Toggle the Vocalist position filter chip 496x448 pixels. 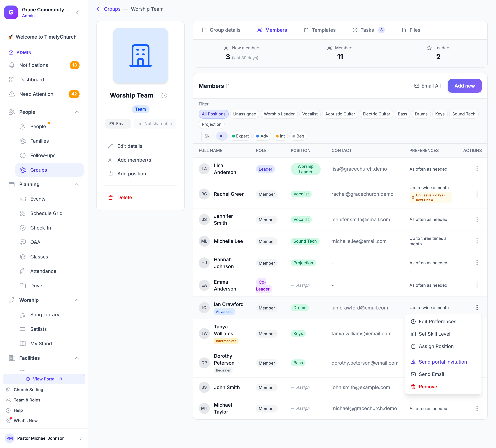[310, 114]
